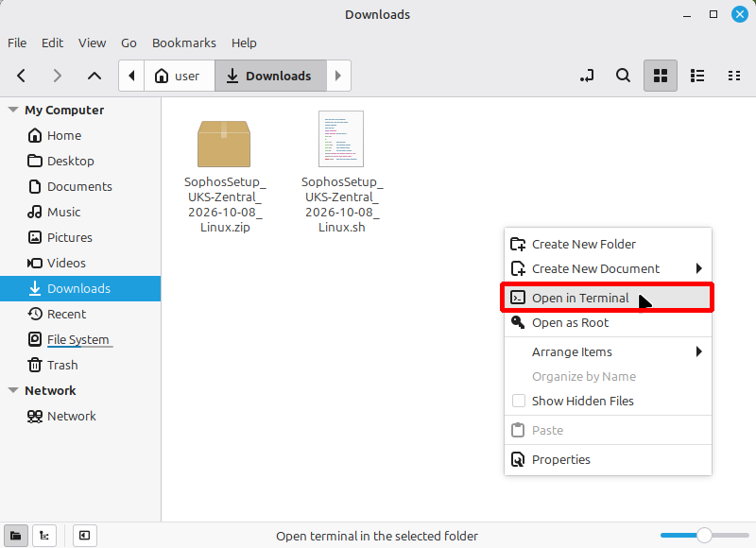Go up to the parent folder
This screenshot has height=548, width=756.
click(x=94, y=76)
